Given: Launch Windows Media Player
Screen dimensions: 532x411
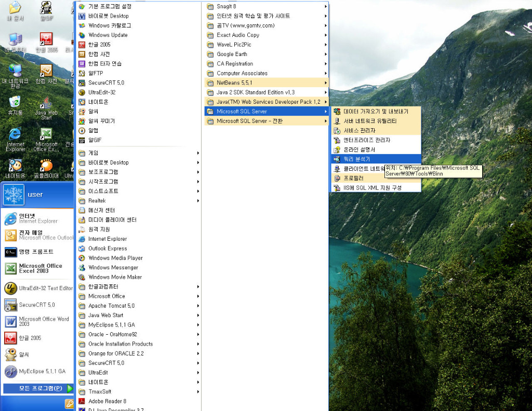Looking at the screenshot, I should click(138, 258).
